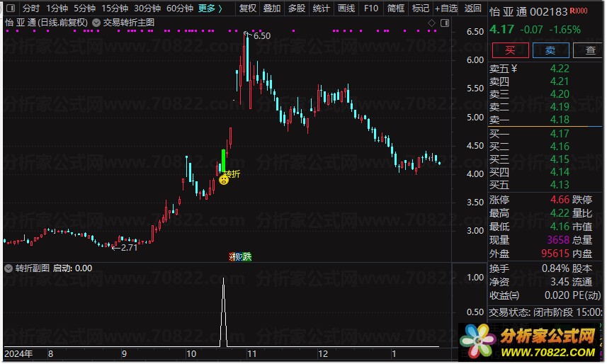Click the -1.65% change percentage
Image resolution: width=607 pixels, height=364 pixels.
point(565,30)
